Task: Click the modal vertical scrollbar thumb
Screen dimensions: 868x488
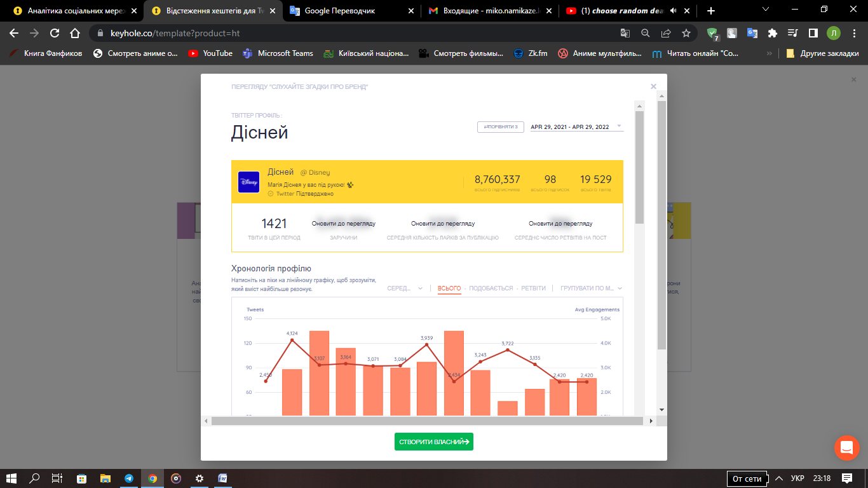Action: tap(661, 225)
